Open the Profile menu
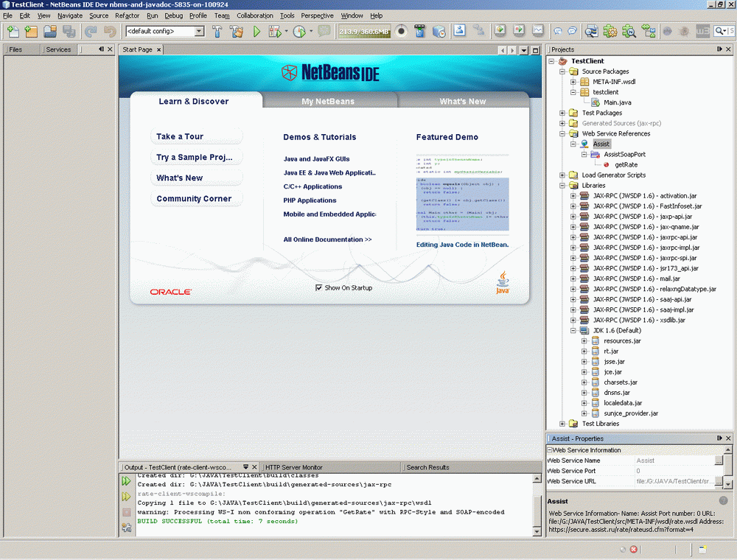 (x=198, y=15)
